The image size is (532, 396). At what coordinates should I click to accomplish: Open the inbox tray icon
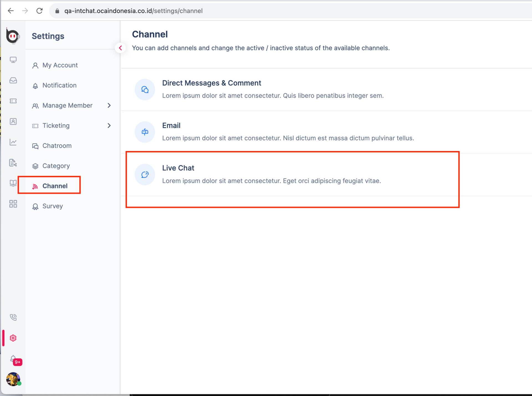coord(13,80)
